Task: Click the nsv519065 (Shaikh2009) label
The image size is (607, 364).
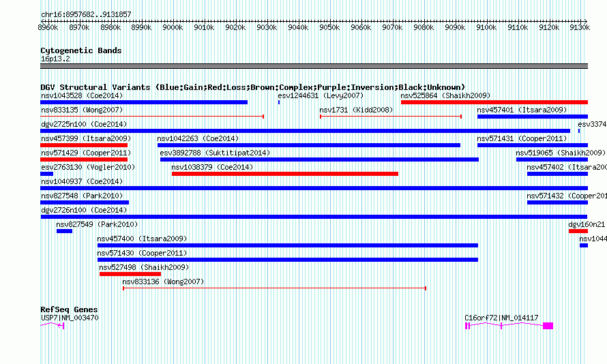Action: pos(561,153)
